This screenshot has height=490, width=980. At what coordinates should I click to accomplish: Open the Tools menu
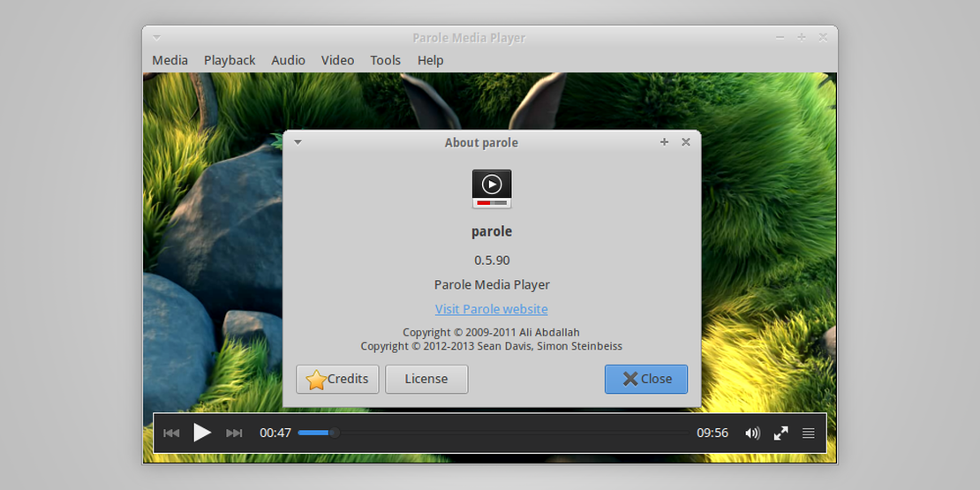coord(385,60)
